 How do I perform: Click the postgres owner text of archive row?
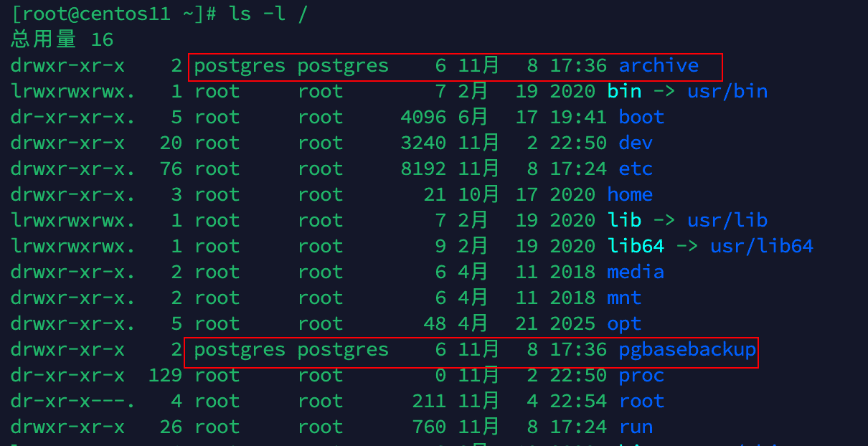click(238, 65)
